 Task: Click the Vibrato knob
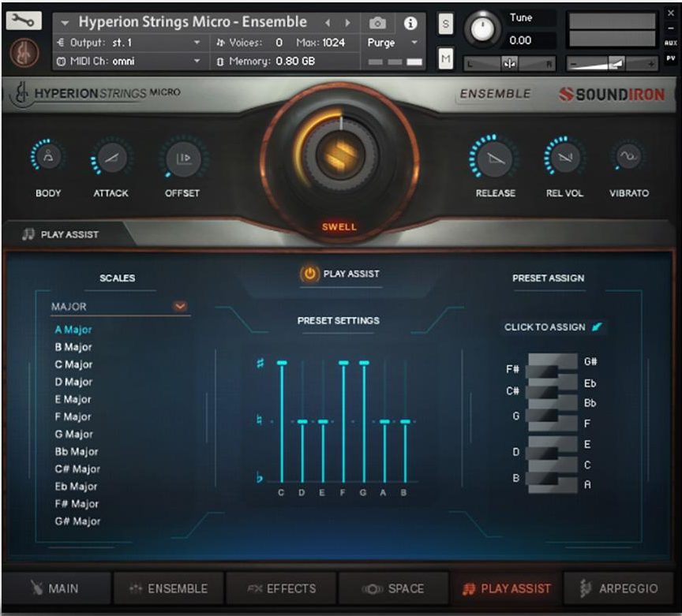(x=629, y=158)
